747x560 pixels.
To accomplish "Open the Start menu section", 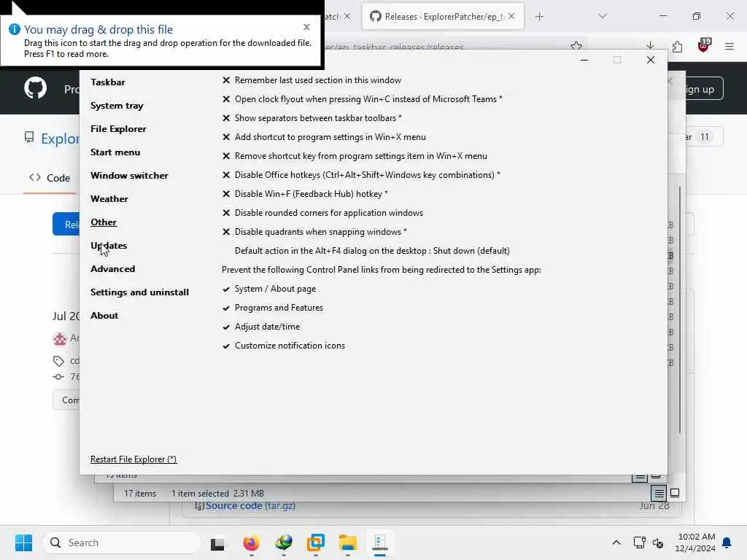I will 115,152.
